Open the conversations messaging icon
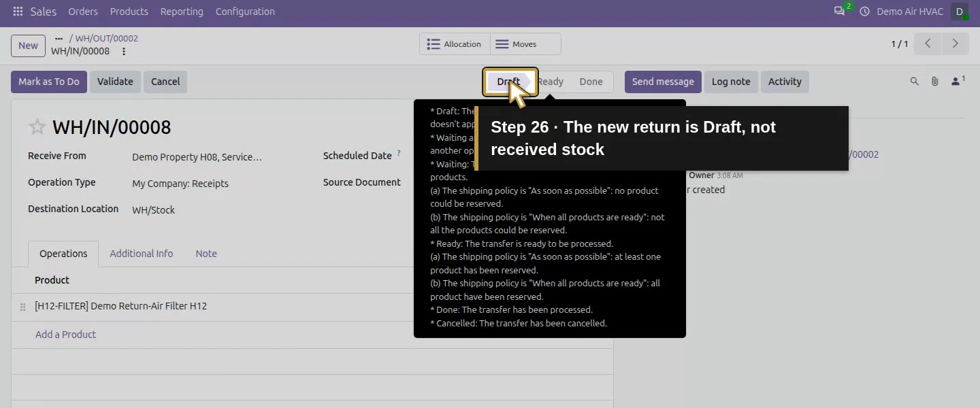The height and width of the screenshot is (408, 980). (x=839, y=12)
